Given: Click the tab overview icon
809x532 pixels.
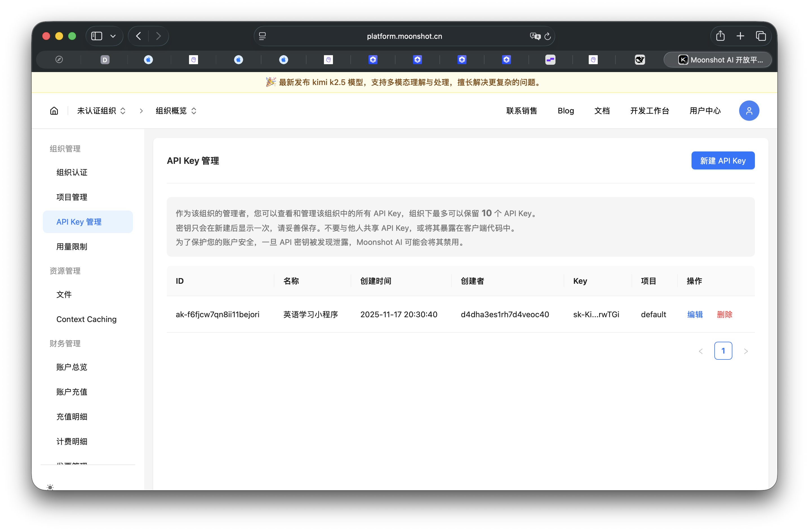Looking at the screenshot, I should coord(761,36).
